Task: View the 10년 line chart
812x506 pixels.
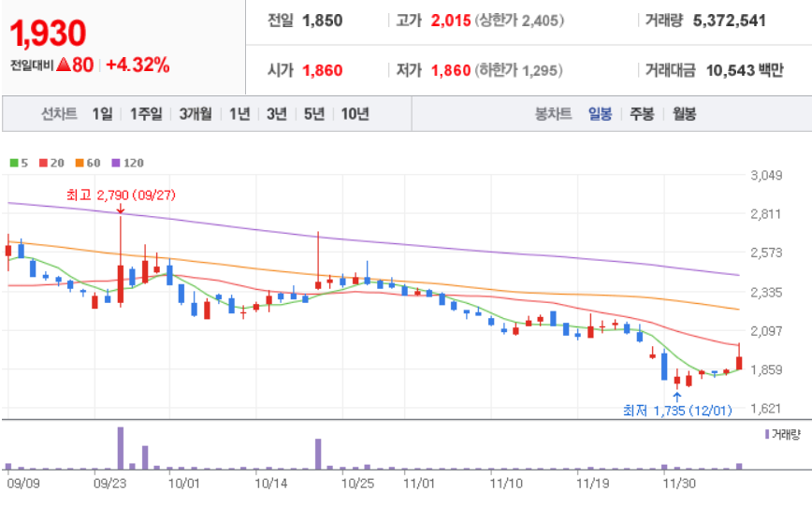Action: (355, 113)
